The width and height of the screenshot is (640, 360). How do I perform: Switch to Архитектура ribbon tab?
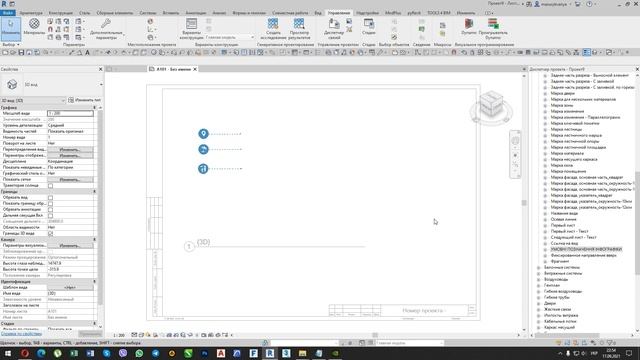point(31,13)
